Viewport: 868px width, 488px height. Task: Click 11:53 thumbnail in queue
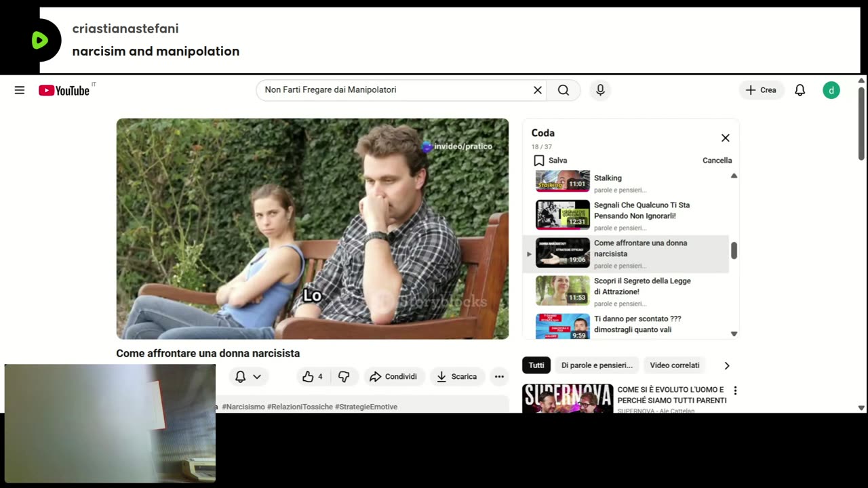(x=563, y=291)
